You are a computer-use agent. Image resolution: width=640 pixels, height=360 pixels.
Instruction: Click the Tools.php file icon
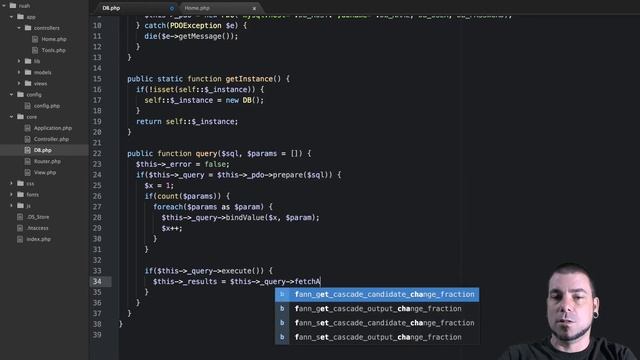[x=35, y=50]
